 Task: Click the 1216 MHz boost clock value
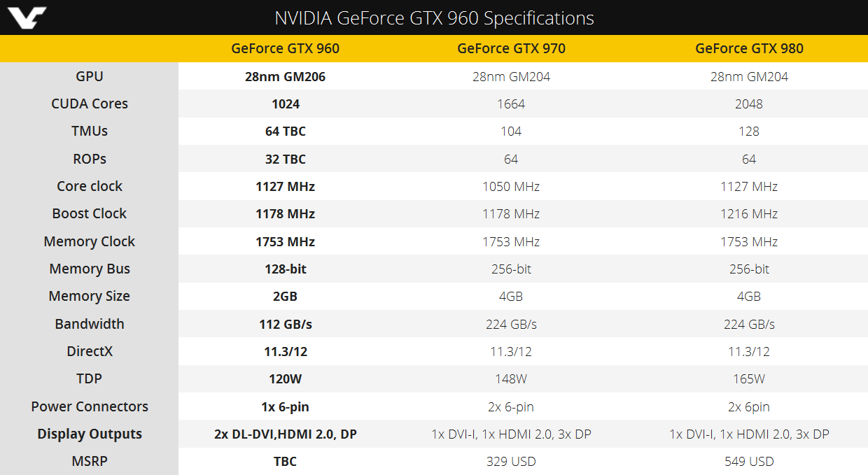click(749, 213)
